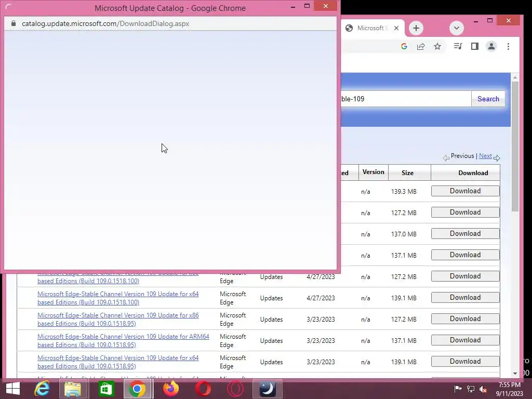Select the 137.1 MB size for ARM64 build 109.0.1518.95
The width and height of the screenshot is (532, 399).
pyautogui.click(x=403, y=341)
